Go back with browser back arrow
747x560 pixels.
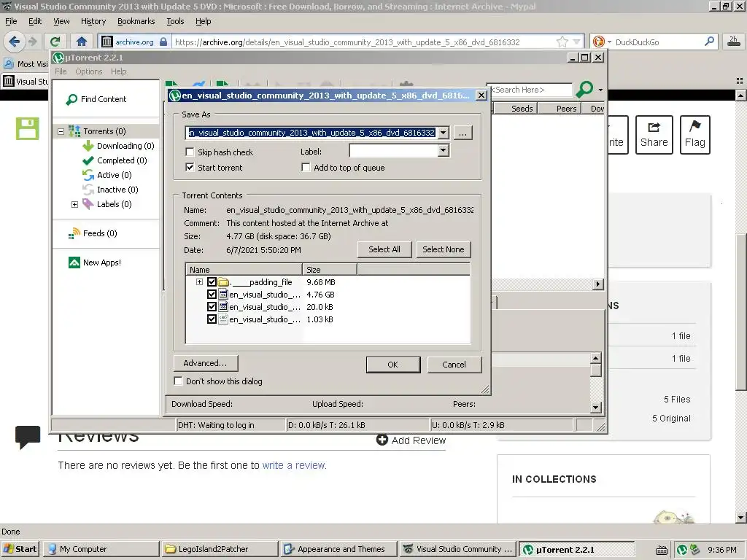point(14,42)
